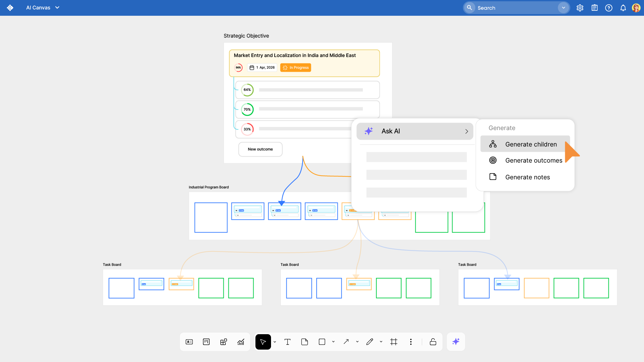Image resolution: width=644 pixels, height=362 pixels.
Task: Select the pencil draw tool
Action: click(370, 342)
